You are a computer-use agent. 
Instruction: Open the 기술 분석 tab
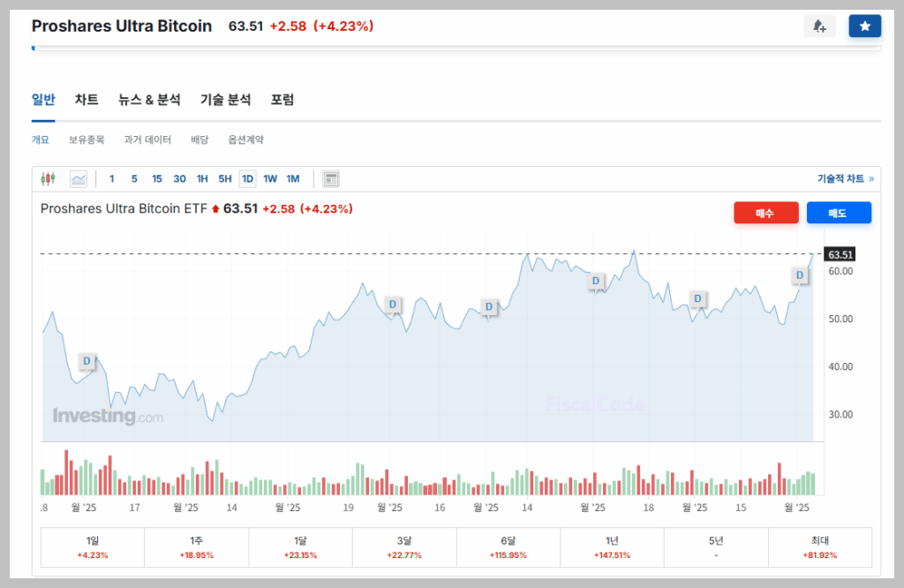tap(225, 100)
